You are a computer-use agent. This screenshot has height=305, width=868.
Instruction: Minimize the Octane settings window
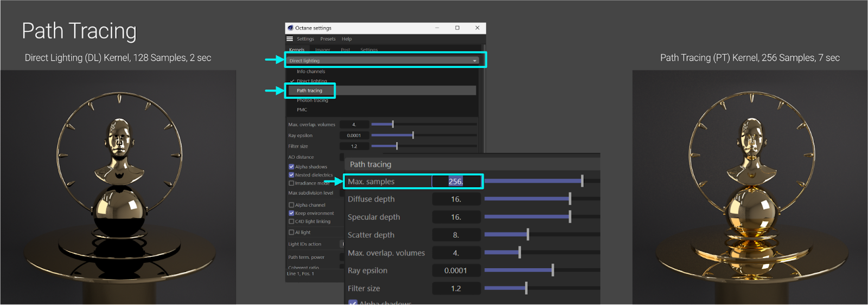click(437, 28)
